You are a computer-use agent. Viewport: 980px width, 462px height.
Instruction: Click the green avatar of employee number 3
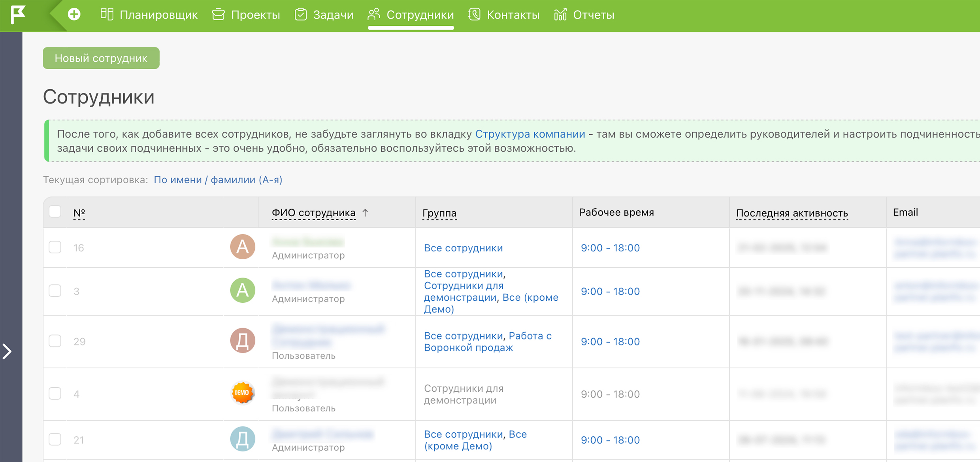point(242,290)
